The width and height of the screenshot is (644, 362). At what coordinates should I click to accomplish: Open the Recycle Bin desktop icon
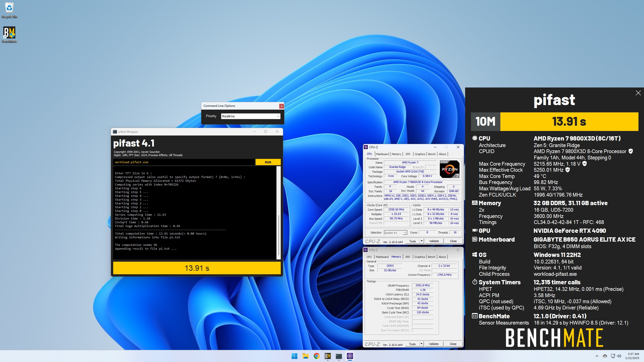(x=9, y=10)
